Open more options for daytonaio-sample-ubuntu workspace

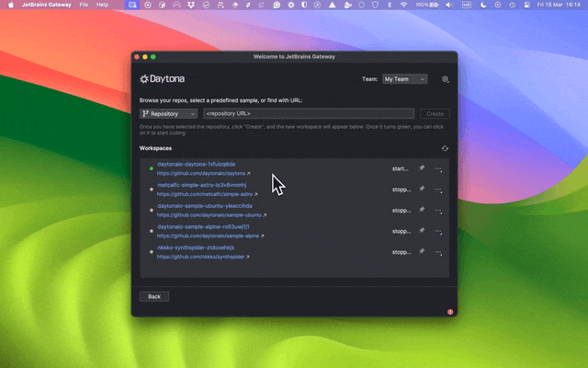pyautogui.click(x=438, y=211)
